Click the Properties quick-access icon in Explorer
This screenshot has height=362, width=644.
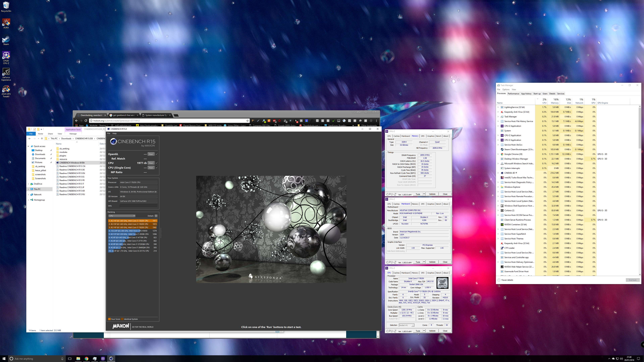click(x=34, y=129)
